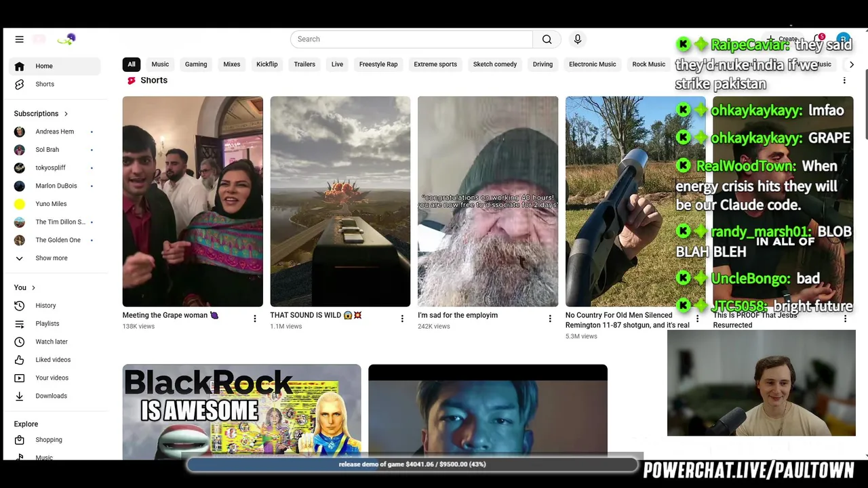The width and height of the screenshot is (868, 488).
Task: Select the Rock Music chip
Action: pyautogui.click(x=649, y=64)
